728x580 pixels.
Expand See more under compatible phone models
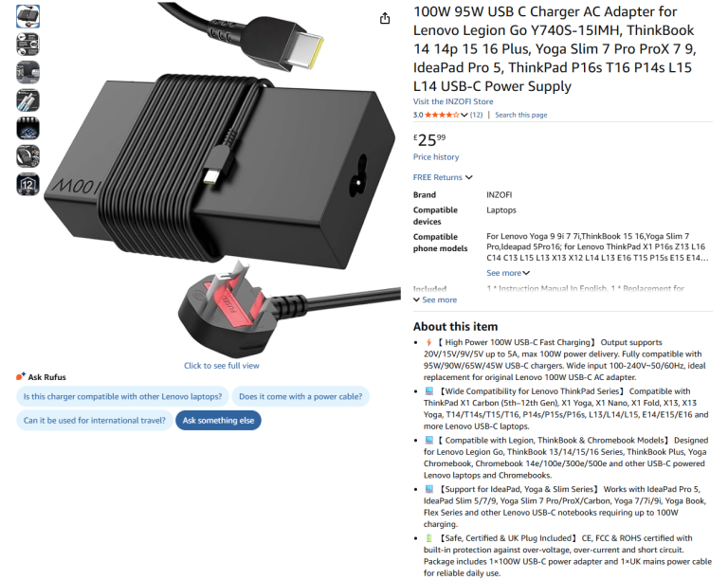pos(508,273)
